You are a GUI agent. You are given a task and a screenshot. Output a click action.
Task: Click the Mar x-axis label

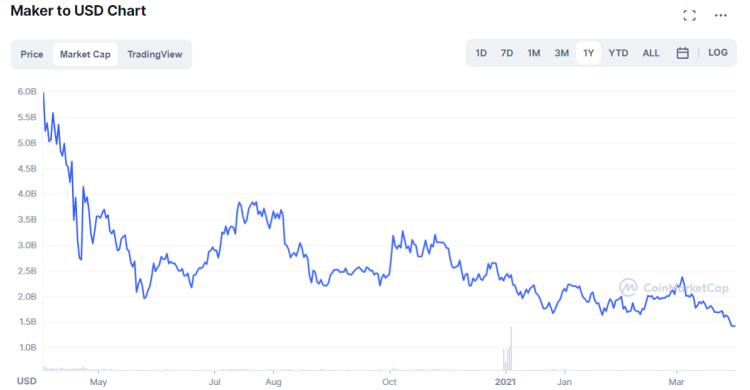click(676, 382)
